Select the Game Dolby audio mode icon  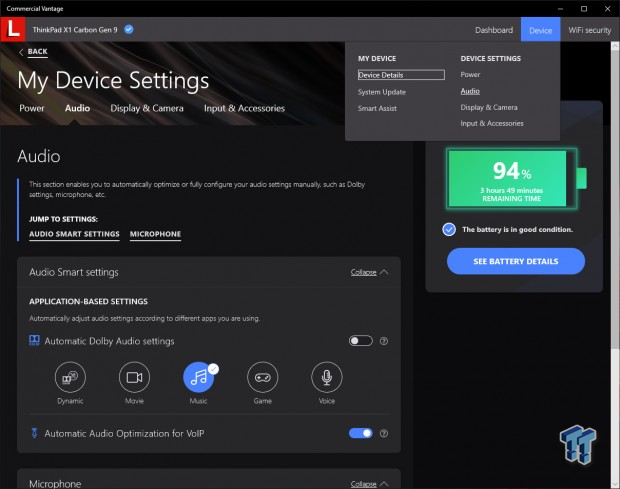[263, 377]
